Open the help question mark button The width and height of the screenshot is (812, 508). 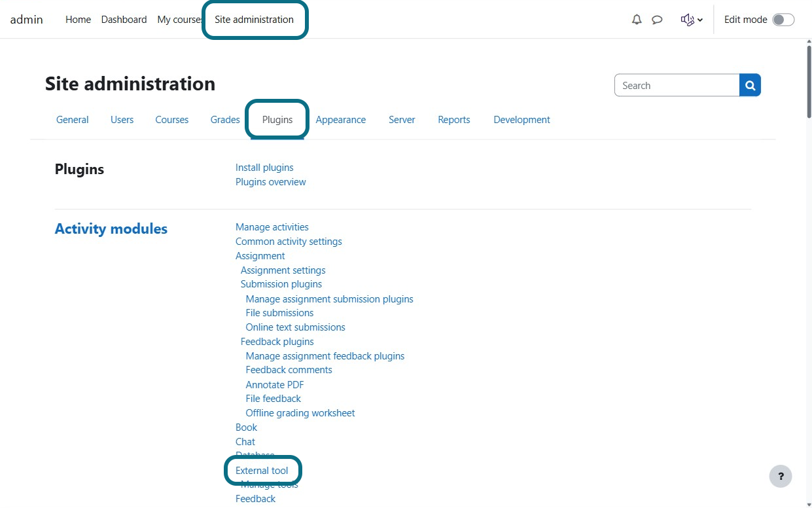781,476
